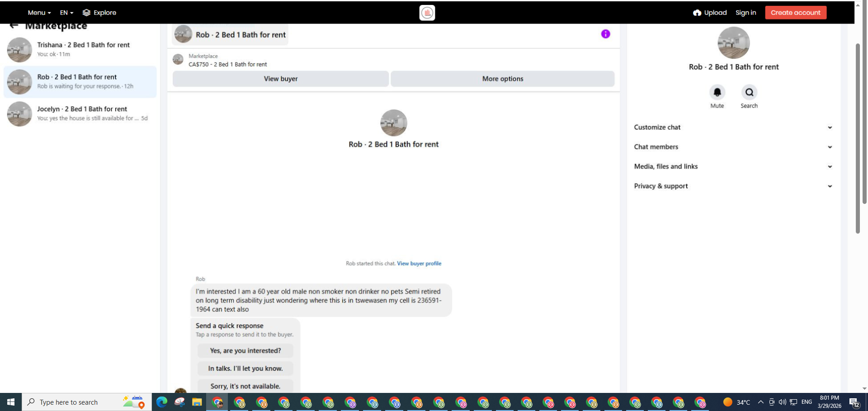The width and height of the screenshot is (868, 411).
Task: Open File Explorer from the taskbar
Action: [x=197, y=402]
